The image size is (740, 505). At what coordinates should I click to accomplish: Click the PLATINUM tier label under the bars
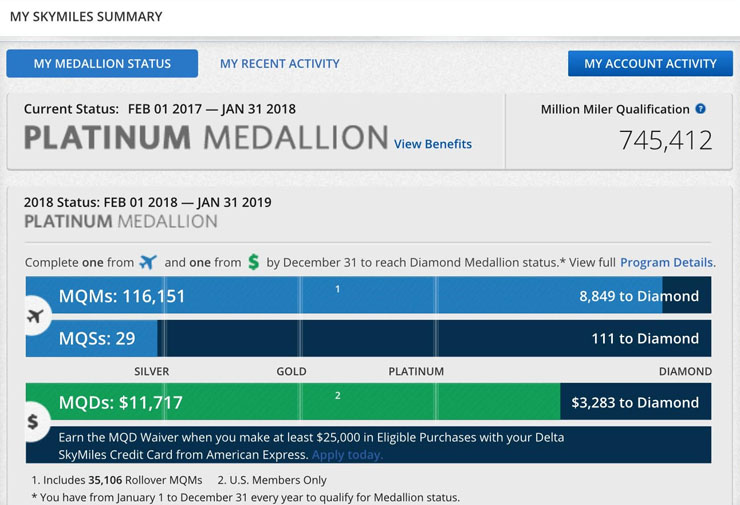click(416, 371)
